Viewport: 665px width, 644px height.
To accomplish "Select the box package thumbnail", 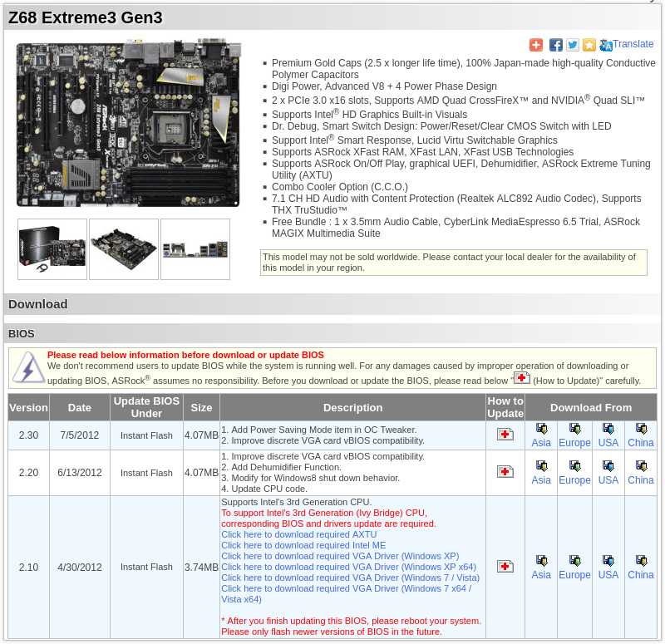I will tap(52, 249).
